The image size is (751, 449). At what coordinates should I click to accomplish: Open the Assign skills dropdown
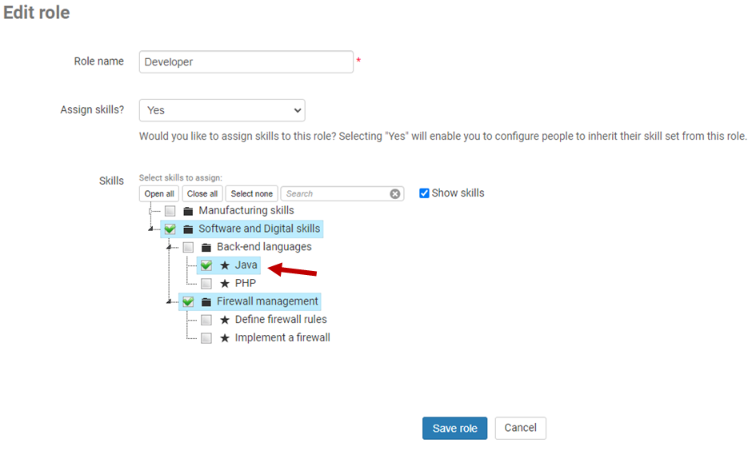(x=221, y=110)
